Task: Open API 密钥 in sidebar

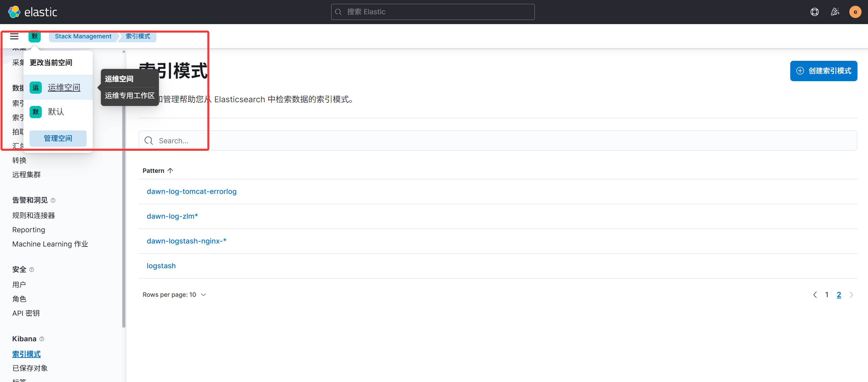Action: [x=26, y=313]
